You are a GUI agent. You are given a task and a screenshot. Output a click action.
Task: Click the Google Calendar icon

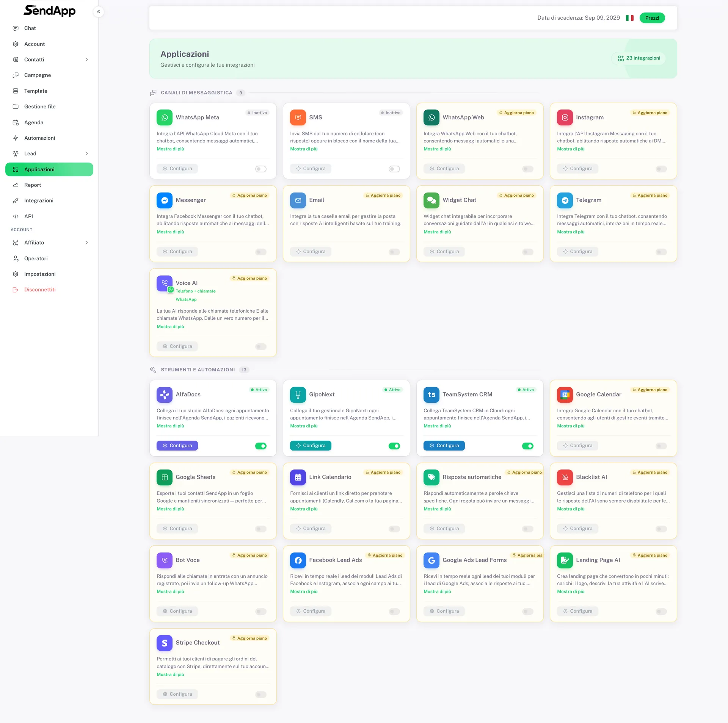(565, 394)
